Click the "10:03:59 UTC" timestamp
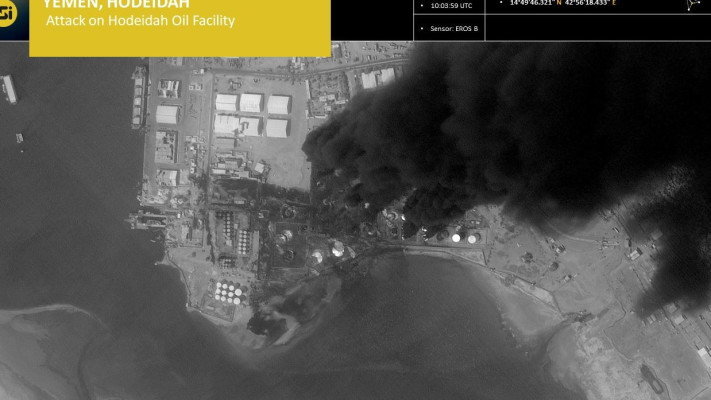This screenshot has width=711, height=400. pyautogui.click(x=451, y=6)
